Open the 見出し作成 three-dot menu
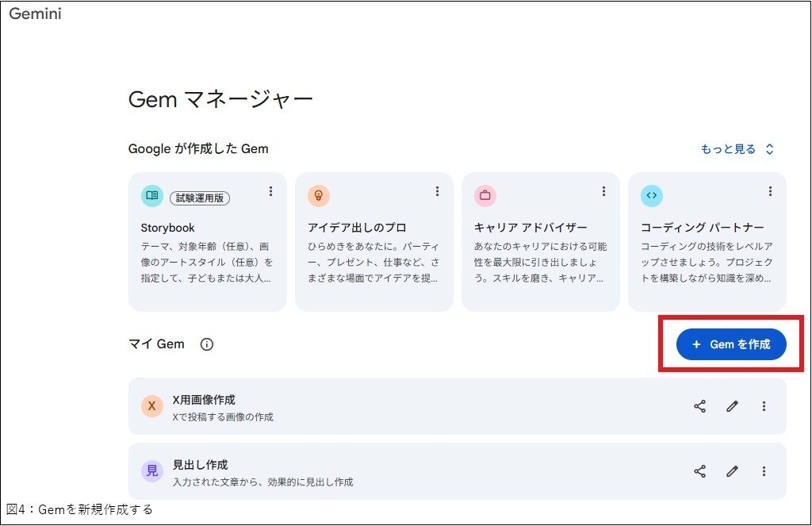This screenshot has width=812, height=526. tap(764, 471)
